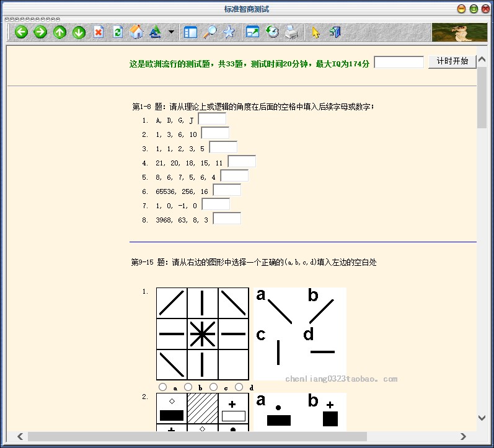Click the full screen window icon
This screenshot has width=494, height=448.
pyautogui.click(x=252, y=32)
